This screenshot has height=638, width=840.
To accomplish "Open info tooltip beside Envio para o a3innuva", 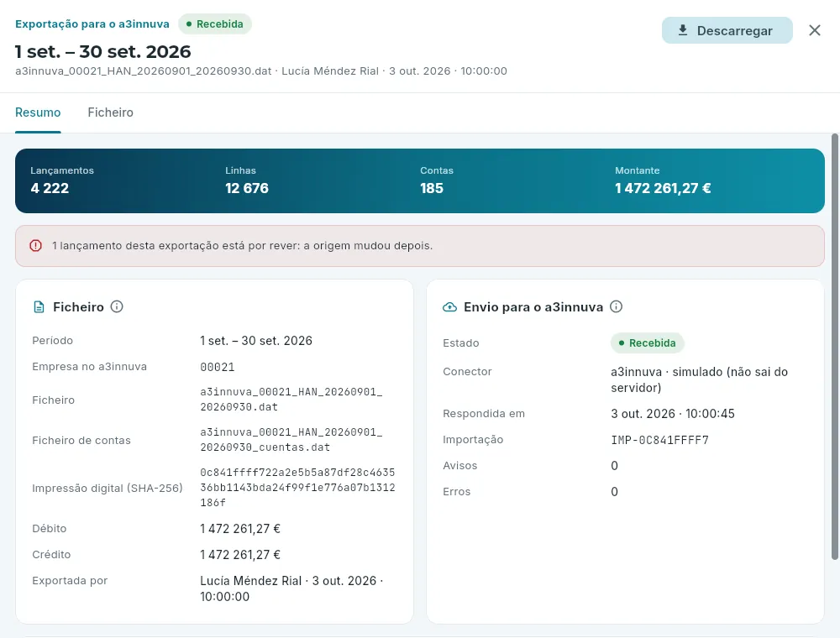I will pyautogui.click(x=616, y=306).
